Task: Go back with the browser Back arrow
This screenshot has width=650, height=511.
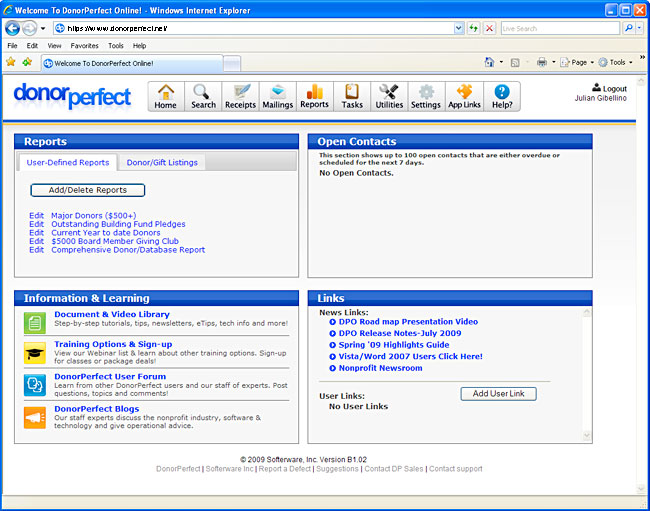Action: coord(12,28)
